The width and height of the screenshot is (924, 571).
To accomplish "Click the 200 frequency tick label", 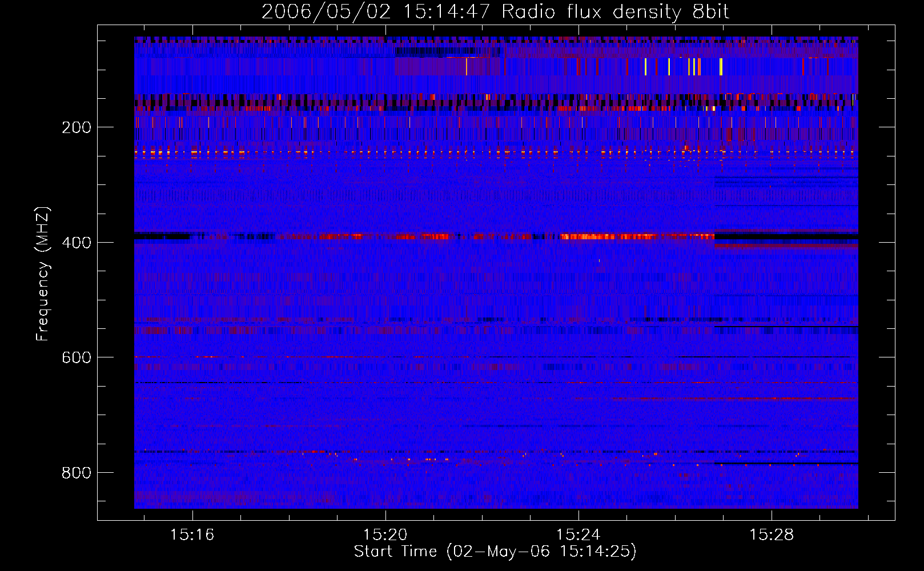I will coord(77,127).
